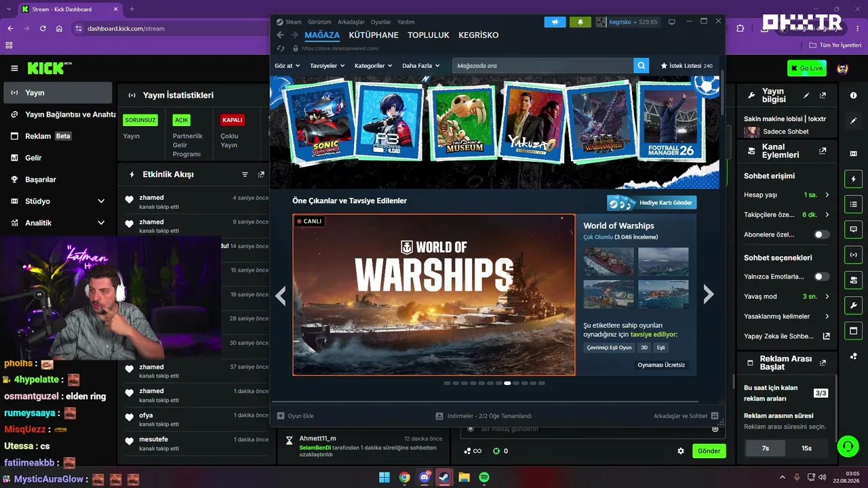Open Arkadaşlar ve Sohbet in Steam
The image size is (868, 488).
click(685, 416)
